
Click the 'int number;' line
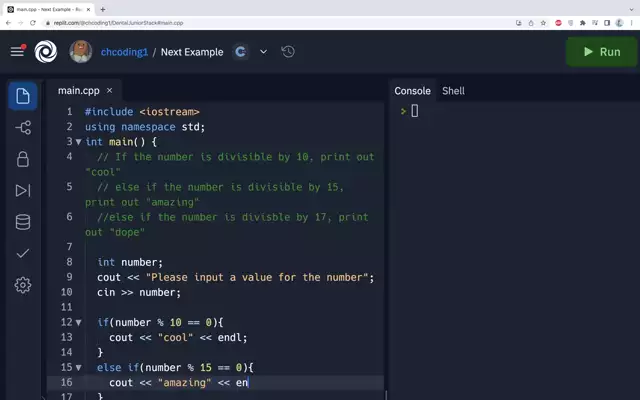[130, 262]
